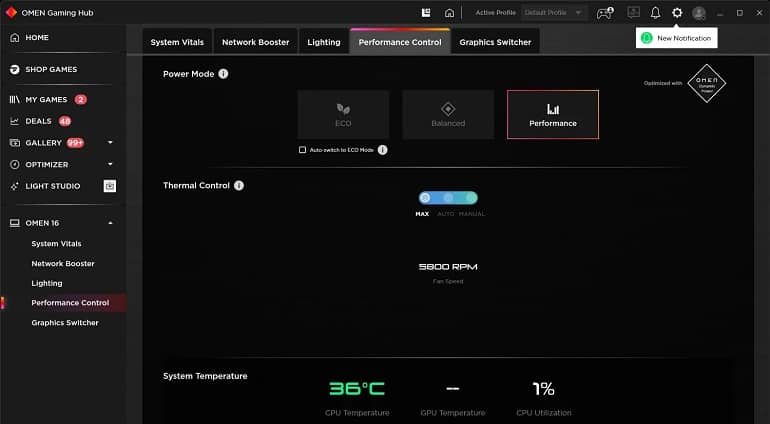Open the Active Profile dropdown
This screenshot has height=424, width=770.
point(553,13)
